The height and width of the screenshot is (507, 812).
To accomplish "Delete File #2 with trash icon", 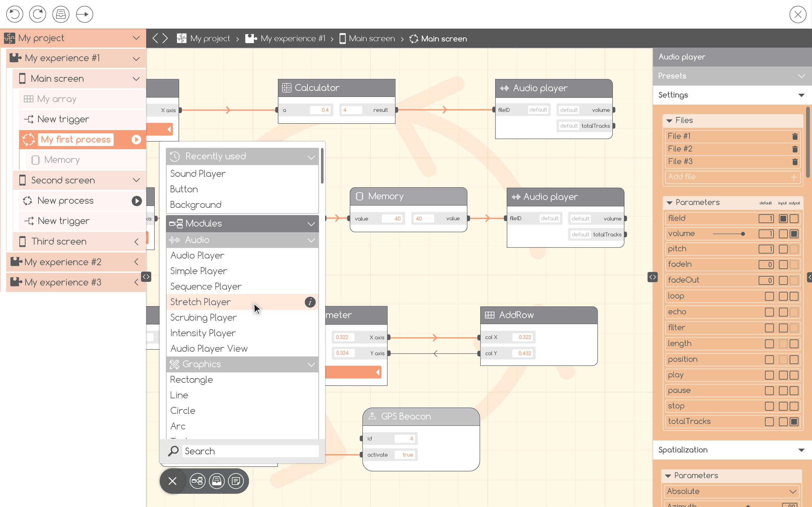I will click(x=795, y=149).
